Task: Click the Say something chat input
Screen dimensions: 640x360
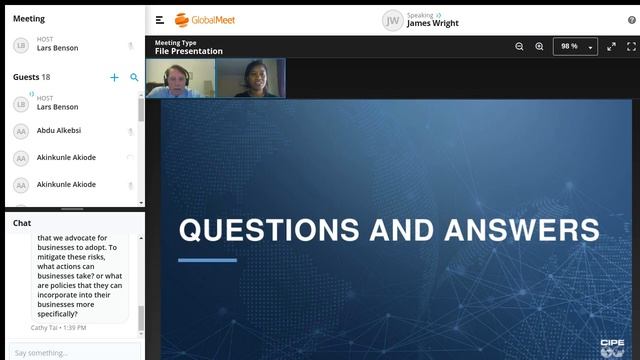Action: click(75, 352)
